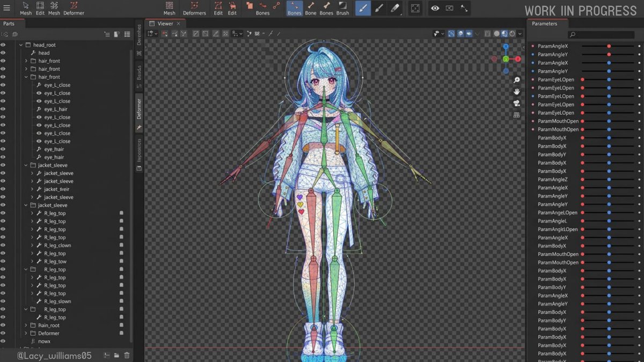Hide the R_leg_tow part

[x=3, y=262]
